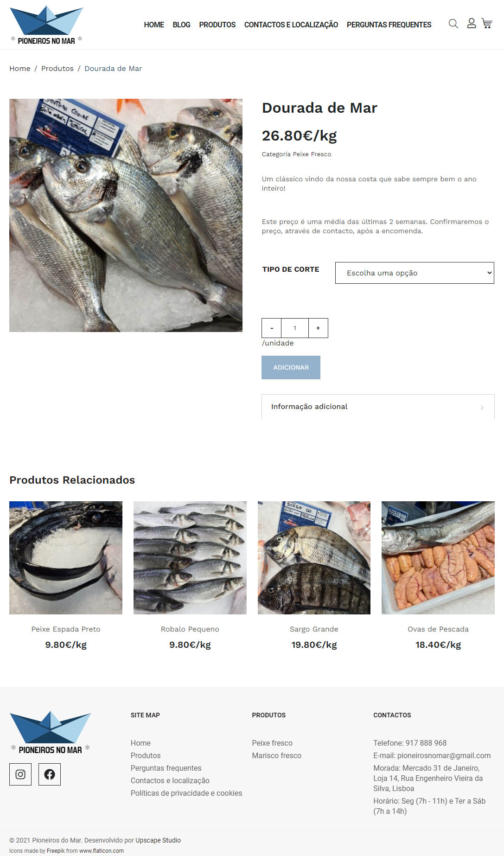Expand the Informação adicional section
504x856 pixels.
coord(378,407)
